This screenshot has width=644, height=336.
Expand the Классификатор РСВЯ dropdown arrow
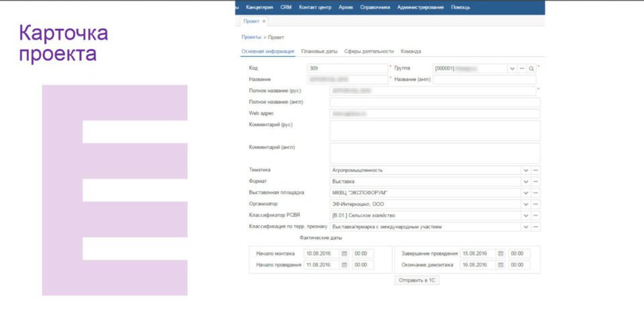click(x=526, y=215)
